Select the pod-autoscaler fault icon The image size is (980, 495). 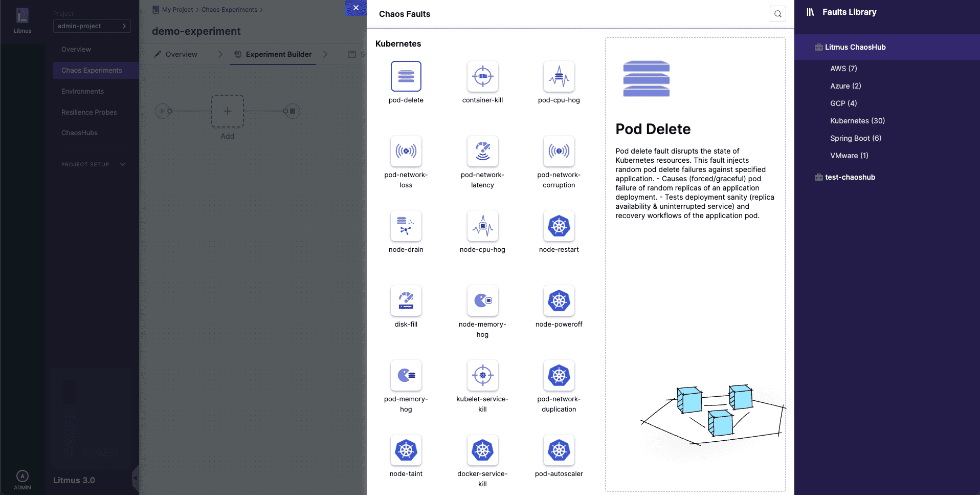pos(559,450)
